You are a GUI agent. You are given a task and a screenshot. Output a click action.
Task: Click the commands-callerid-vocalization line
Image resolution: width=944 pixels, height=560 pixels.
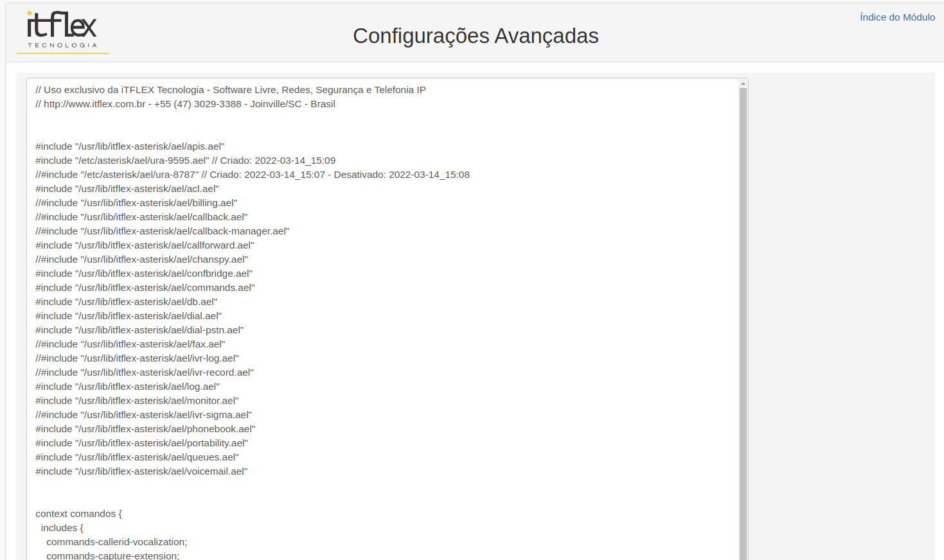[116, 542]
